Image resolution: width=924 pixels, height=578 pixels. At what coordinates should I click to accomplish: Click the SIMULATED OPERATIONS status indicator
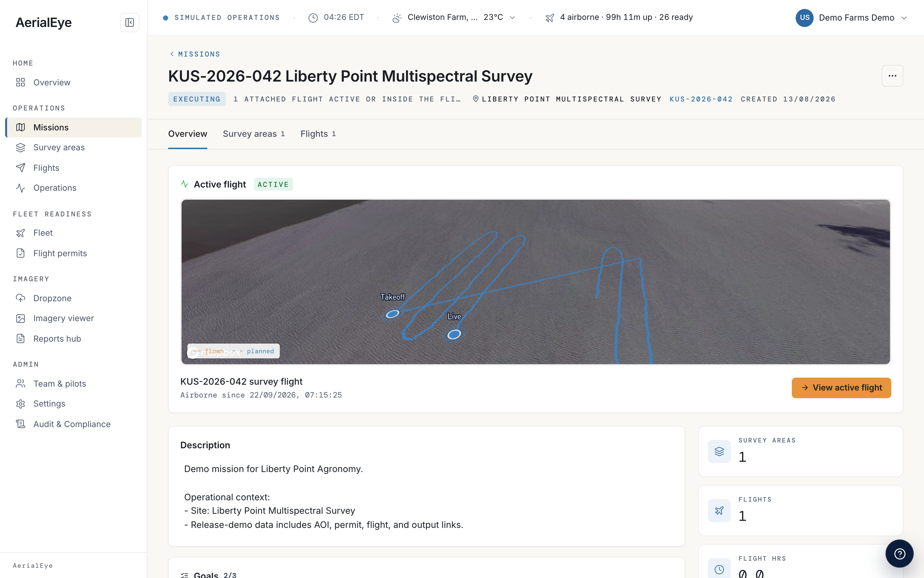pos(221,18)
